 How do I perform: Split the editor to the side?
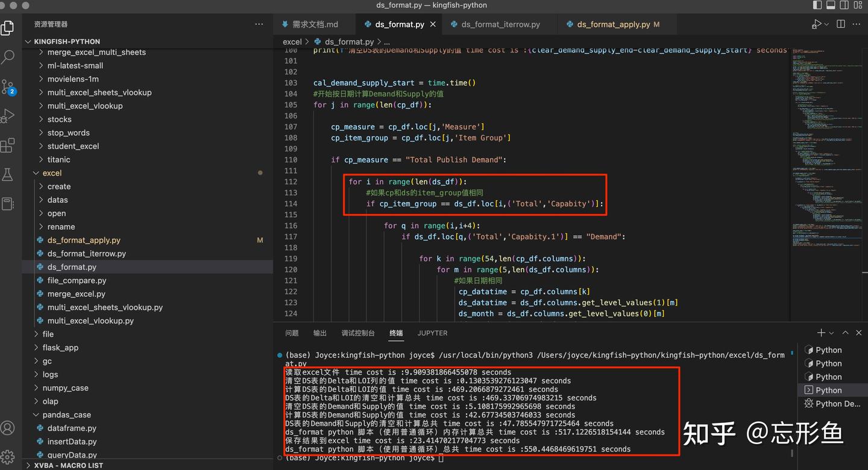click(x=840, y=24)
